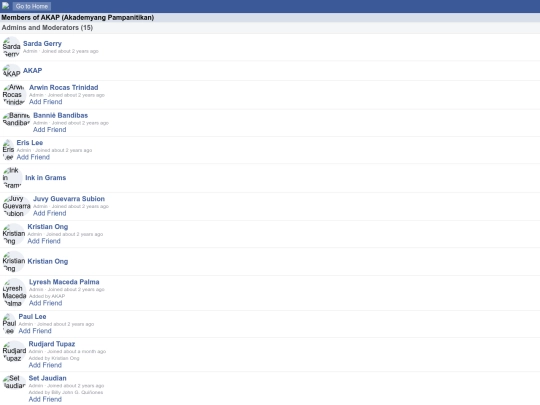Add Eris Lee as friend
540x405 pixels.
coord(33,157)
